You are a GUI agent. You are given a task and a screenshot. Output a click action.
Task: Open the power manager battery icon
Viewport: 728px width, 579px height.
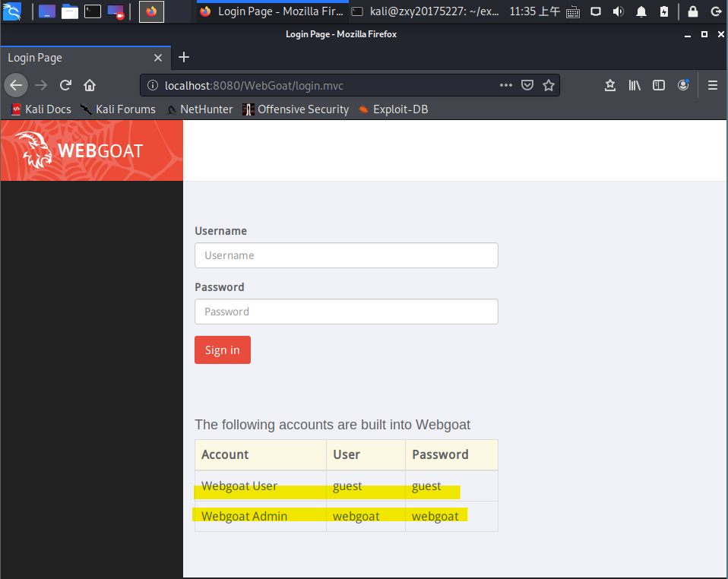coord(664,11)
